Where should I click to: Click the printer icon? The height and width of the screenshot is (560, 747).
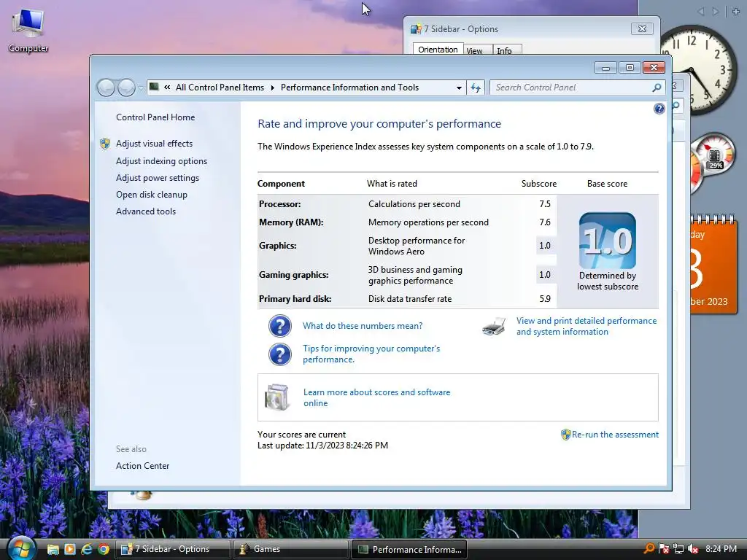click(x=494, y=327)
